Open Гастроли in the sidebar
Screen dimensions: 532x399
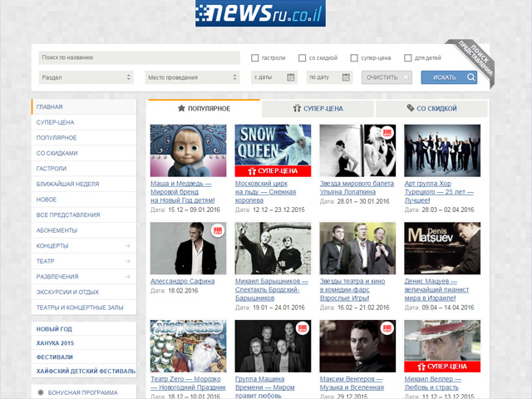[x=84, y=169]
